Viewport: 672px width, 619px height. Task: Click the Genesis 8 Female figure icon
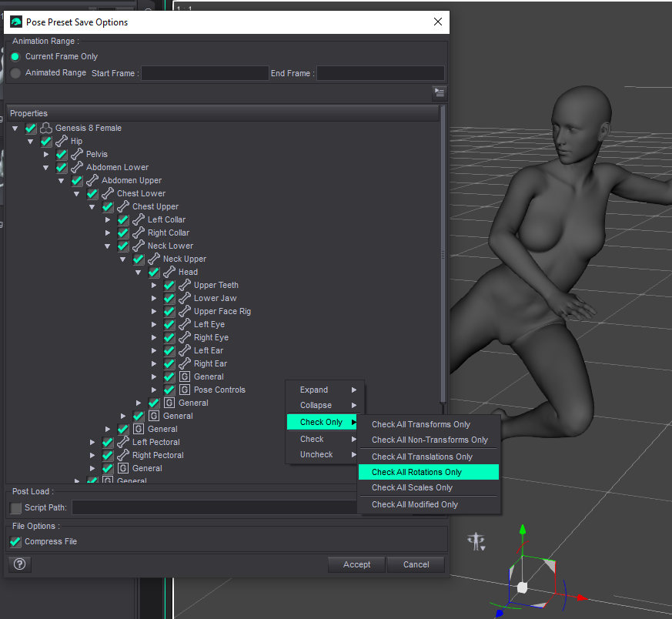(46, 129)
